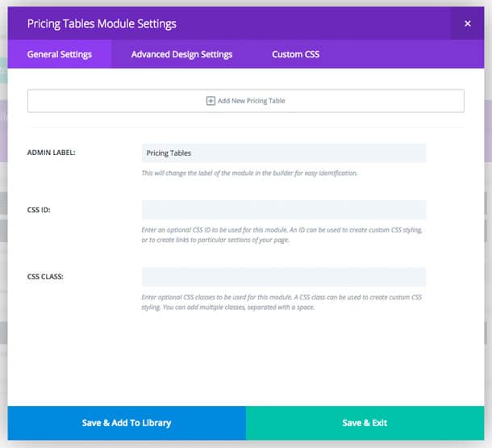Click the divider line under Add New Pricing Table

pos(245,127)
